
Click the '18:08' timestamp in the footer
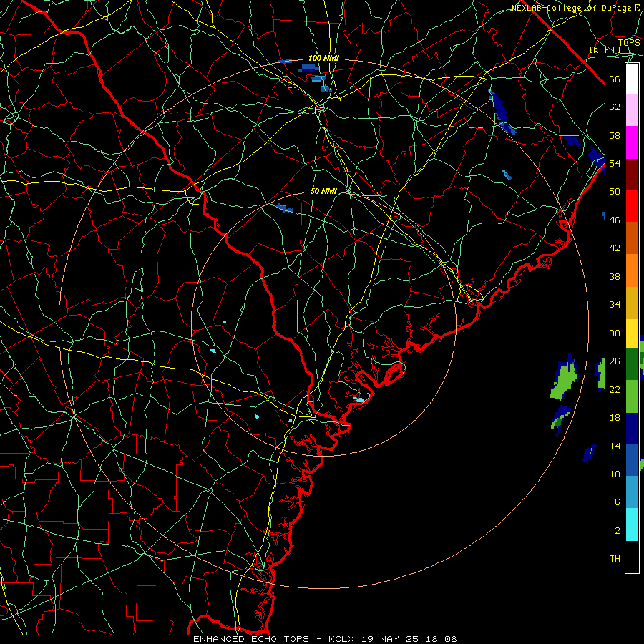coord(441,639)
